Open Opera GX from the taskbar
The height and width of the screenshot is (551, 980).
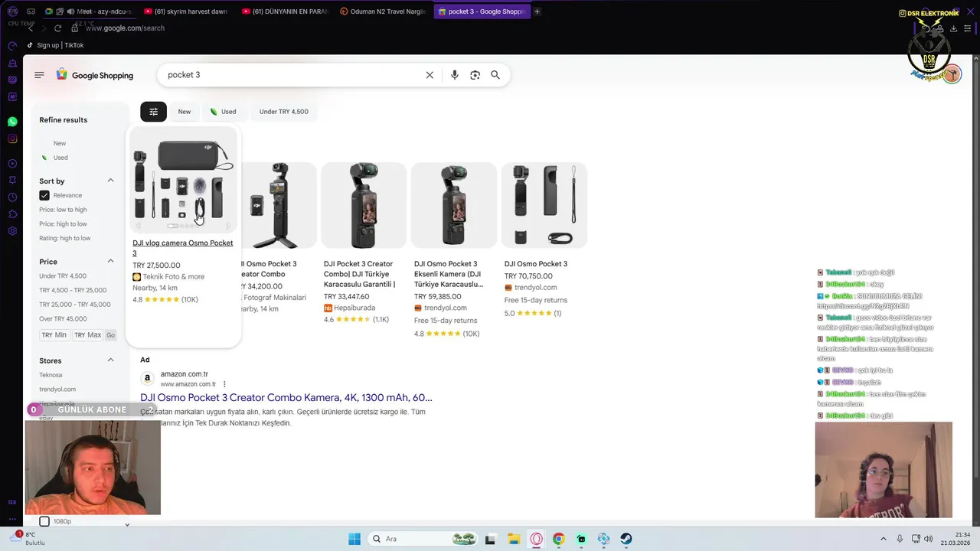[536, 539]
